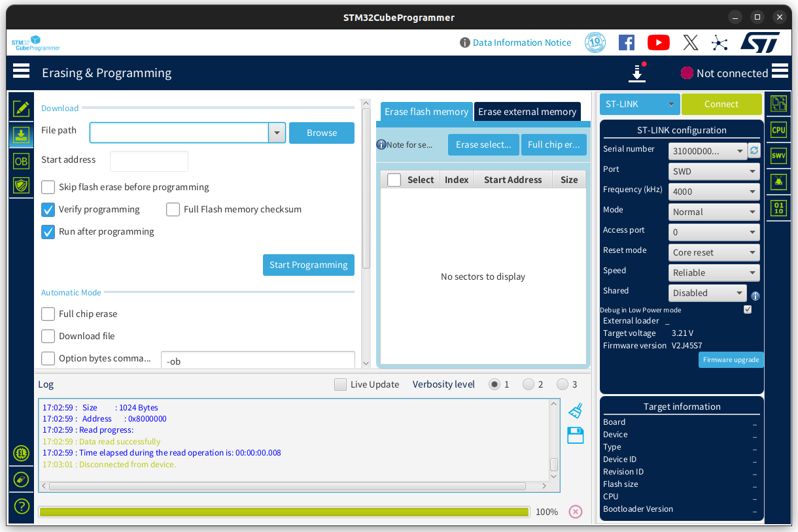This screenshot has height=532, width=798.
Task: Enable Skip flash erase before programming
Action: (48, 188)
